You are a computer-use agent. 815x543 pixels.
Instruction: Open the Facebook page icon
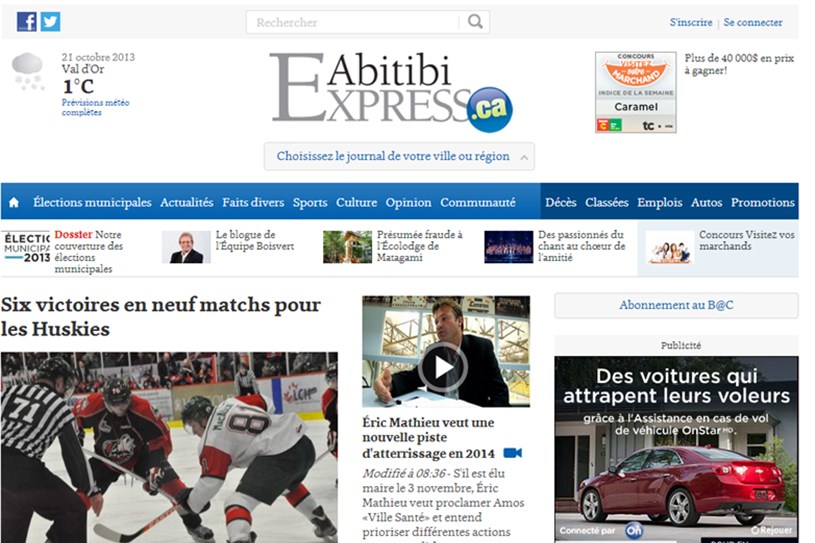pos(27,22)
